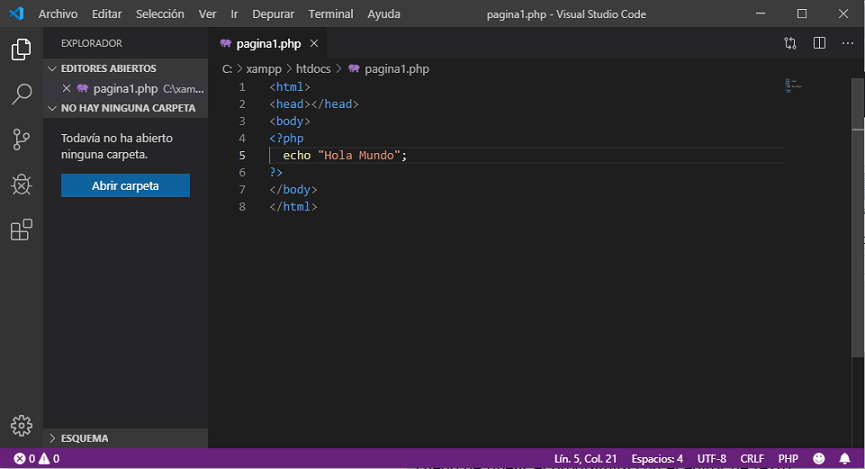This screenshot has width=865, height=469.
Task: Place cursor on echo "Hola Mundo" line
Action: click(345, 155)
